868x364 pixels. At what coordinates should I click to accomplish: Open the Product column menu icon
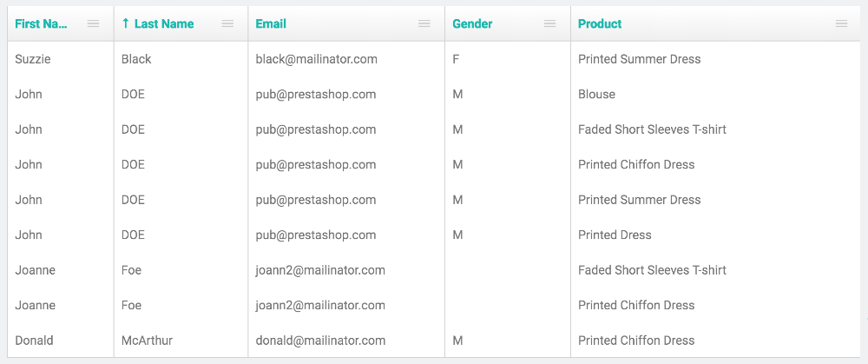tap(841, 23)
